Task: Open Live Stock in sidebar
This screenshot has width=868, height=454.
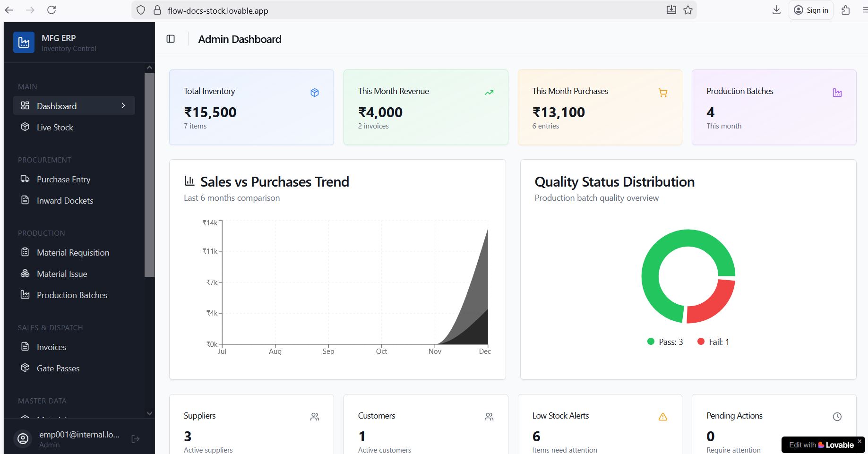Action: 55,127
